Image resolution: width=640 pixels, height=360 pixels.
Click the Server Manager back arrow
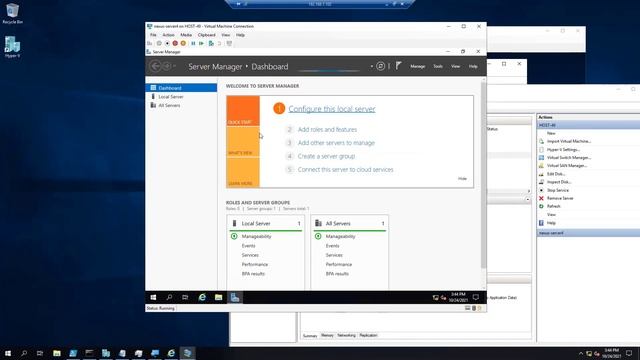(155, 66)
